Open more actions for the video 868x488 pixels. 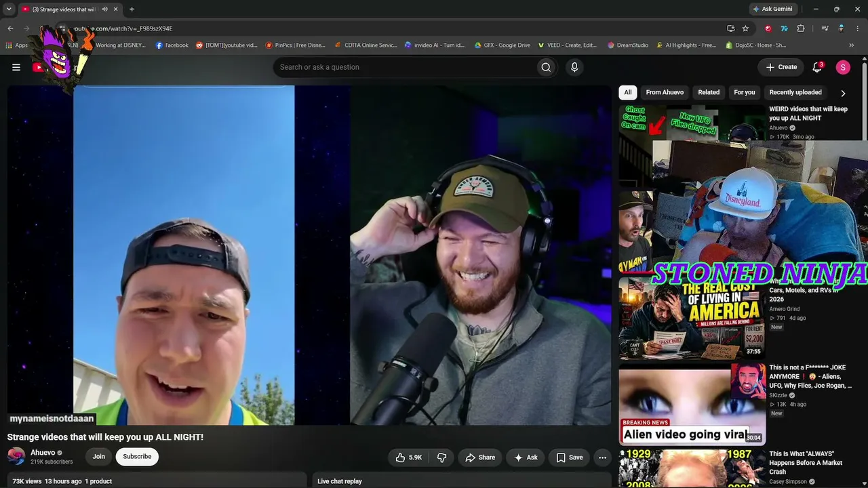[x=602, y=457]
